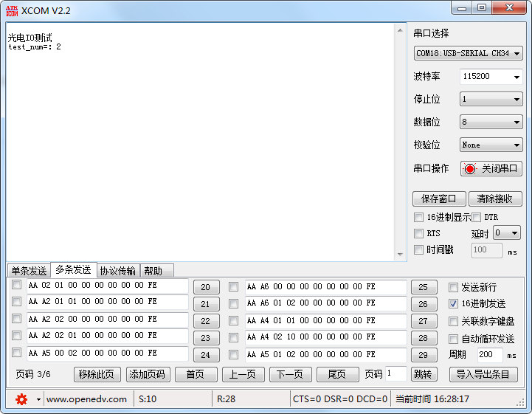Click 上一页 previous page button
Screen dimensions: 532x414
(243, 375)
